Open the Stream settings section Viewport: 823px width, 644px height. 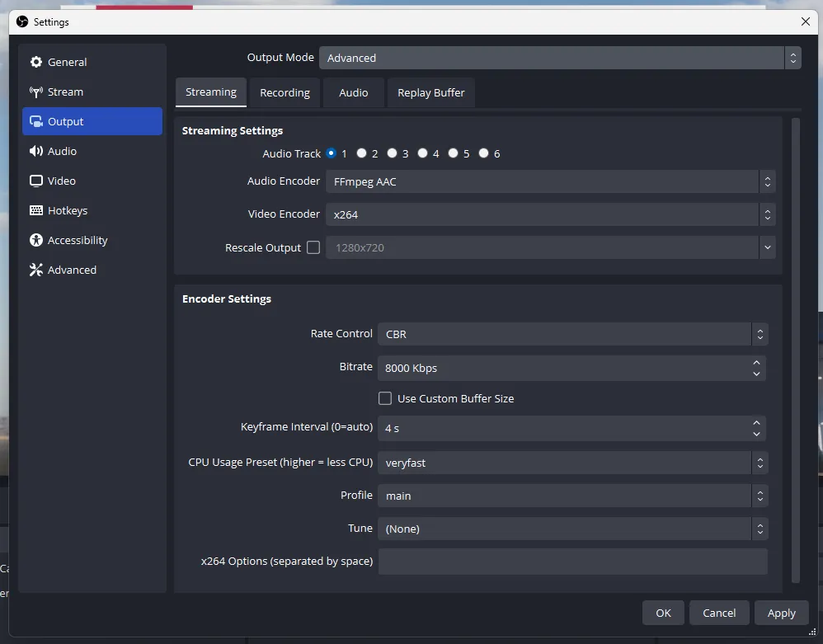coord(38,92)
